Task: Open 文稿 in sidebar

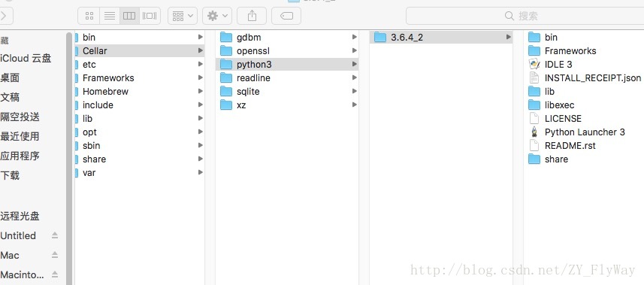Action: coord(10,98)
